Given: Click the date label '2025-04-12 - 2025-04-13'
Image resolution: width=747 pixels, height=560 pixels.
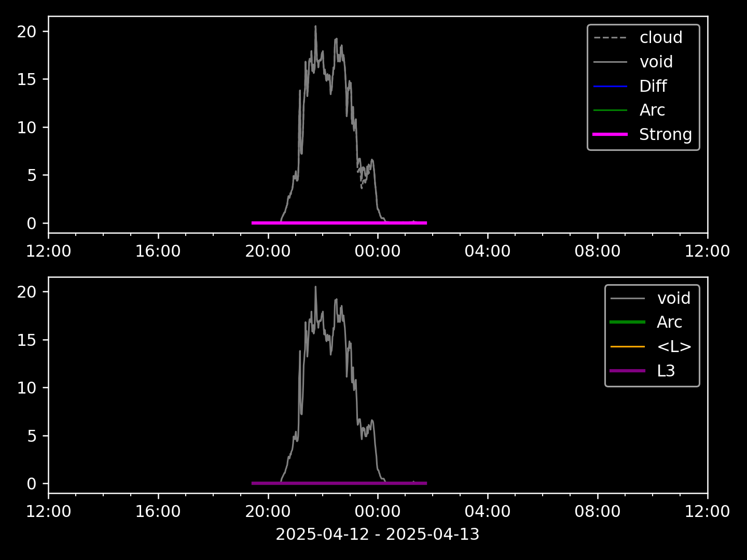Looking at the screenshot, I should coord(378,534).
